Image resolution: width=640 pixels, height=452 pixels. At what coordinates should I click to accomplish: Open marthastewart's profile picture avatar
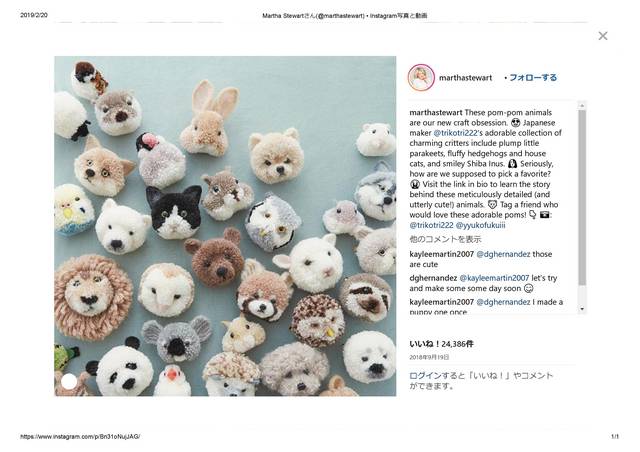(x=421, y=77)
